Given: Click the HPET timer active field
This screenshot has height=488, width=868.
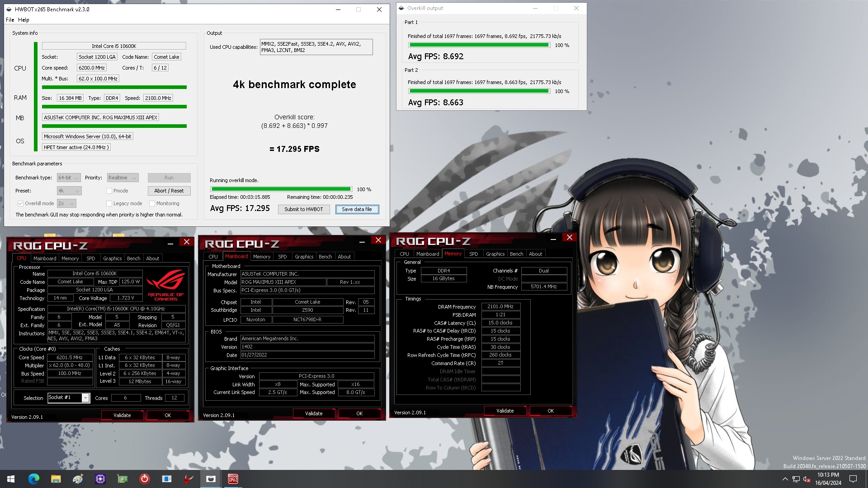Looking at the screenshot, I should click(76, 147).
